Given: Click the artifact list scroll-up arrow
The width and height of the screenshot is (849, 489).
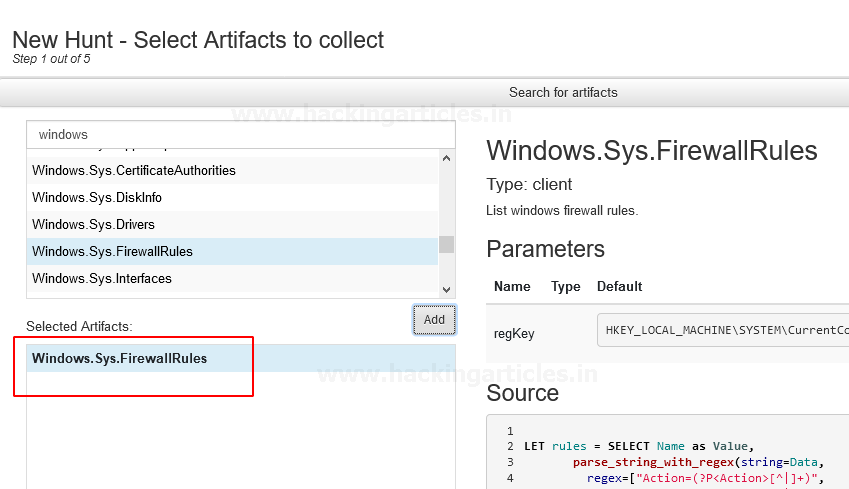Looking at the screenshot, I should pos(446,157).
